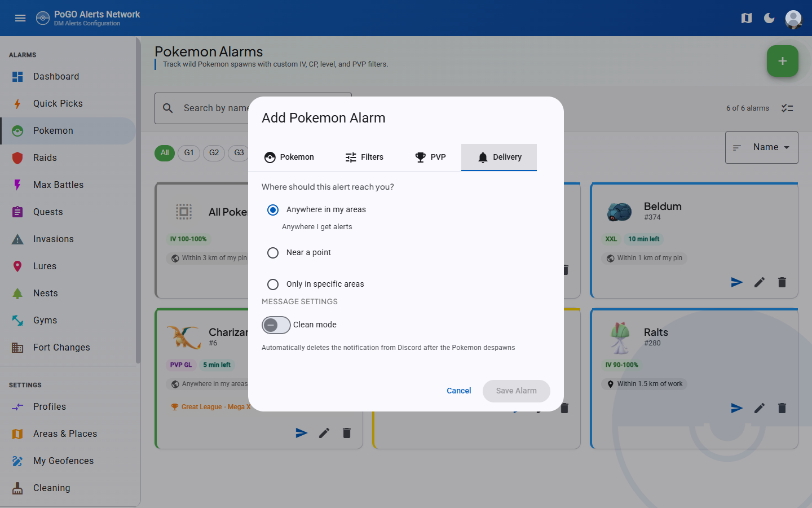812x508 pixels.
Task: Open Max Battles section
Action: [68, 185]
